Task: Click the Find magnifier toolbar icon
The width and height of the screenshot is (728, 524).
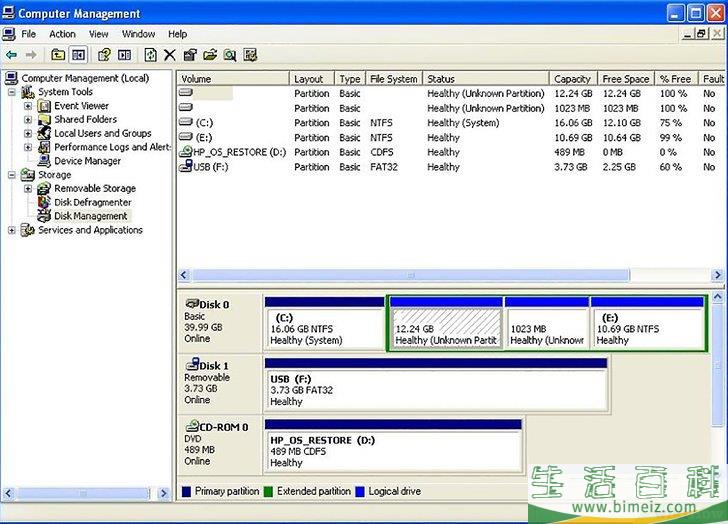Action: click(x=230, y=55)
